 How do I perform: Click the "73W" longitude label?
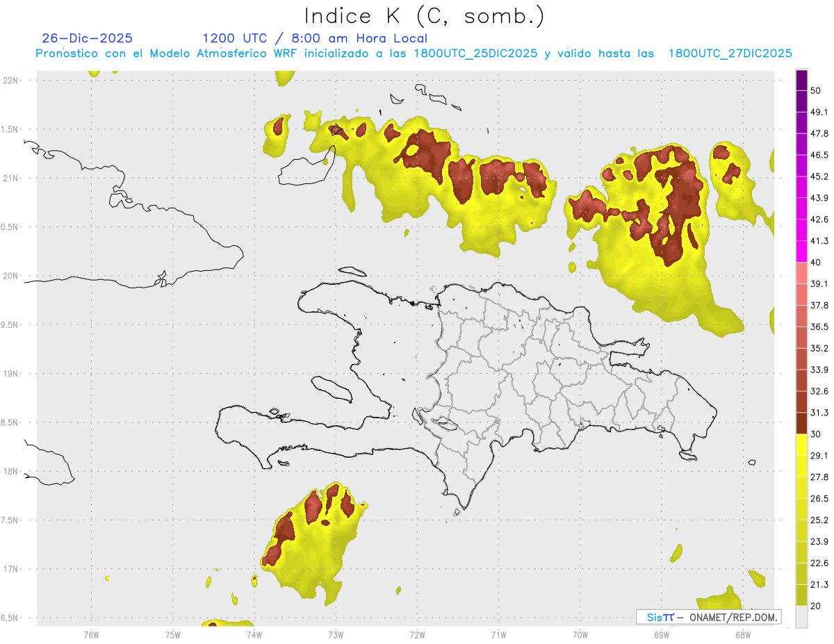tap(336, 635)
